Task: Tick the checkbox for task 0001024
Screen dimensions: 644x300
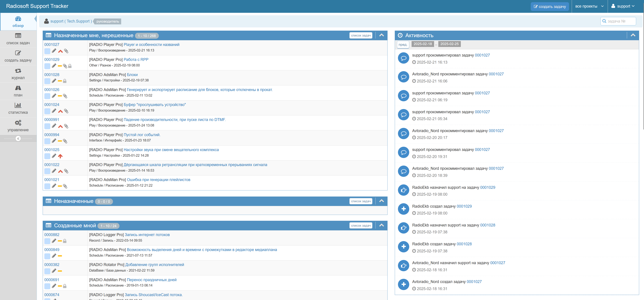Action: (47, 111)
